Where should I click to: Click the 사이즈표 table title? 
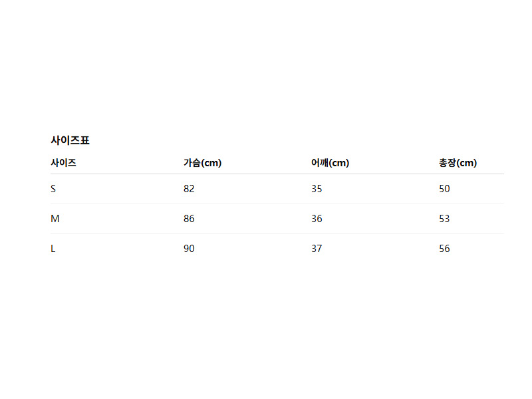70,140
